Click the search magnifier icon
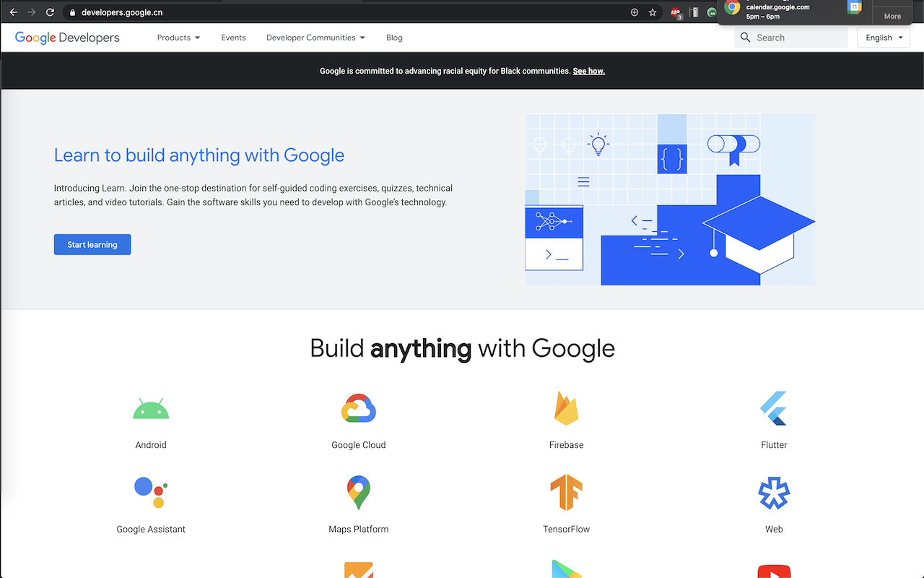This screenshot has width=924, height=578. point(745,37)
